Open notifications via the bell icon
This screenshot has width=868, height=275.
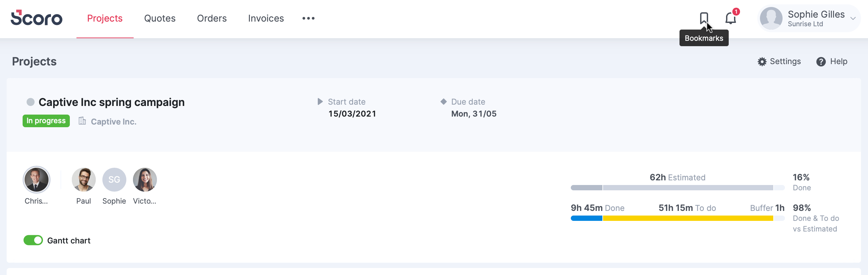point(730,18)
